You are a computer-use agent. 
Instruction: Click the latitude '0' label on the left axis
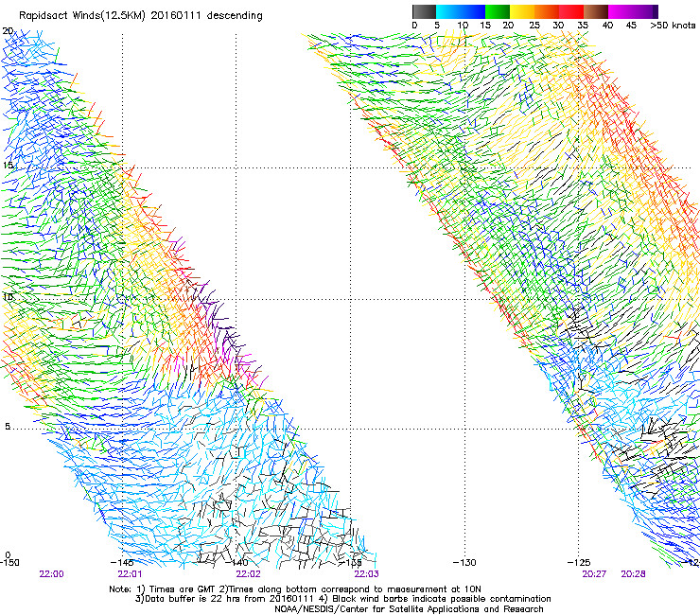point(8,555)
